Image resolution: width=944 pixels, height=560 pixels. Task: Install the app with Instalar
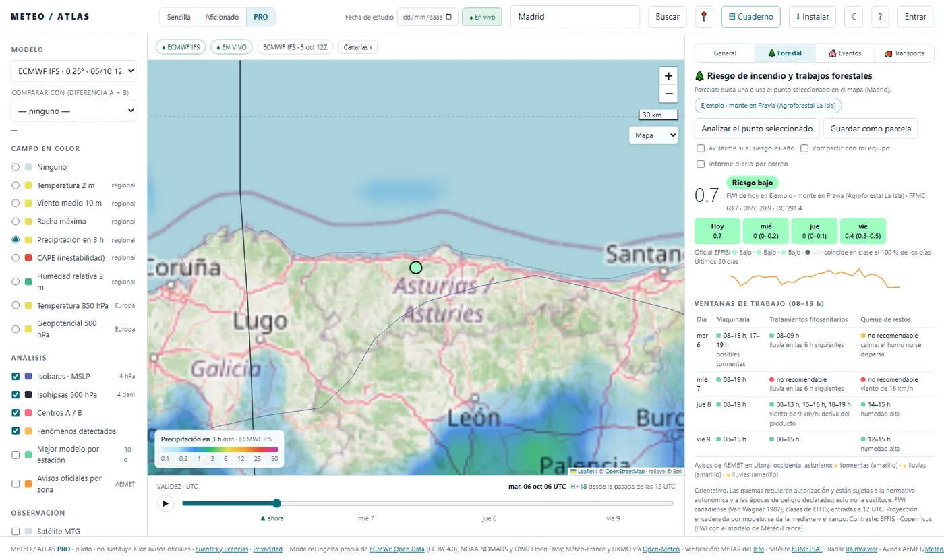[x=813, y=17]
